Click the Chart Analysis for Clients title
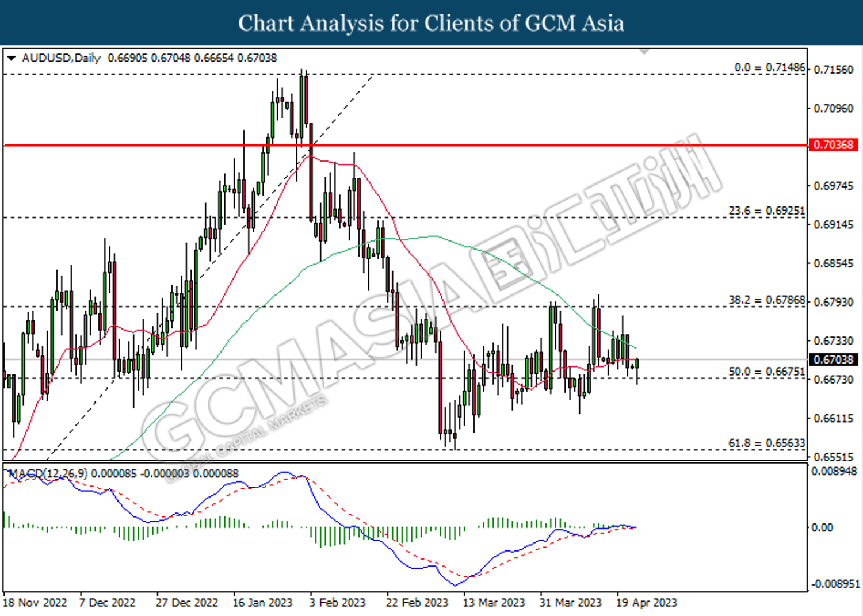This screenshot has width=863, height=616. 431,24
